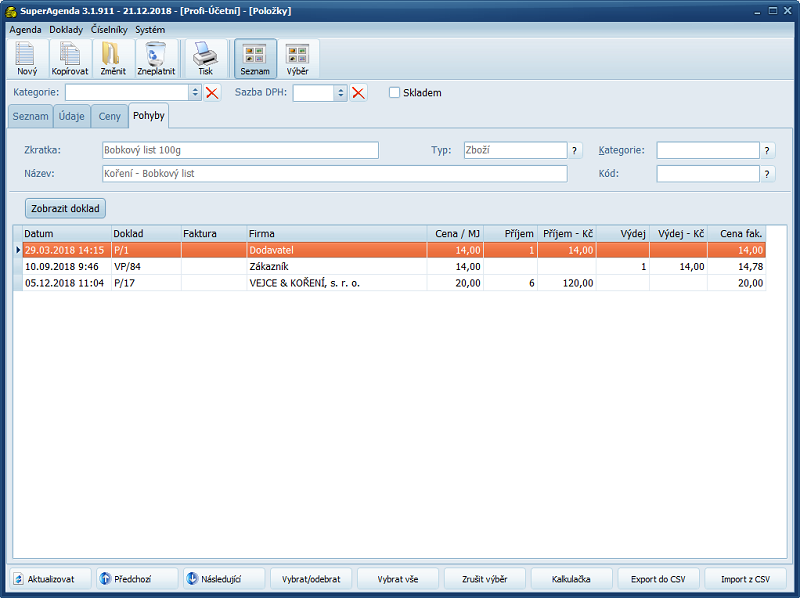Sort by the Cena fak. column header

point(737,234)
